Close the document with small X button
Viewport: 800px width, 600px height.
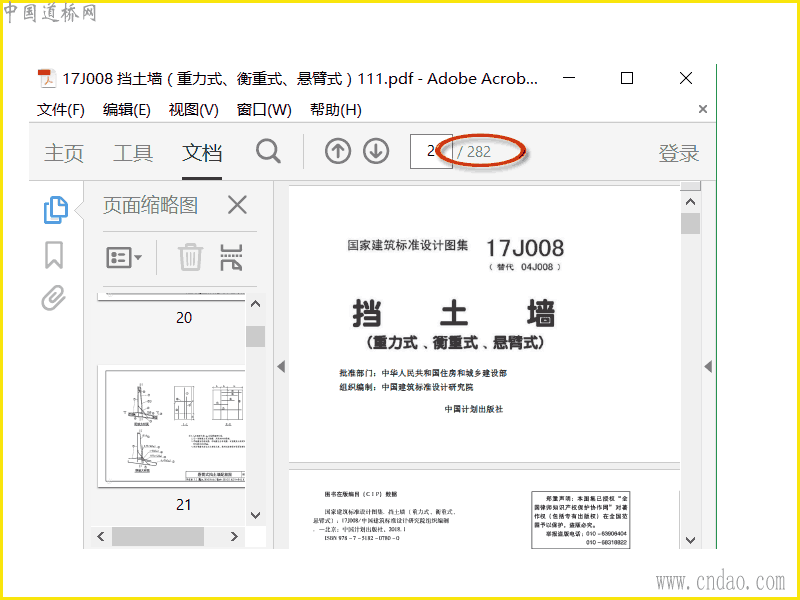[x=703, y=109]
